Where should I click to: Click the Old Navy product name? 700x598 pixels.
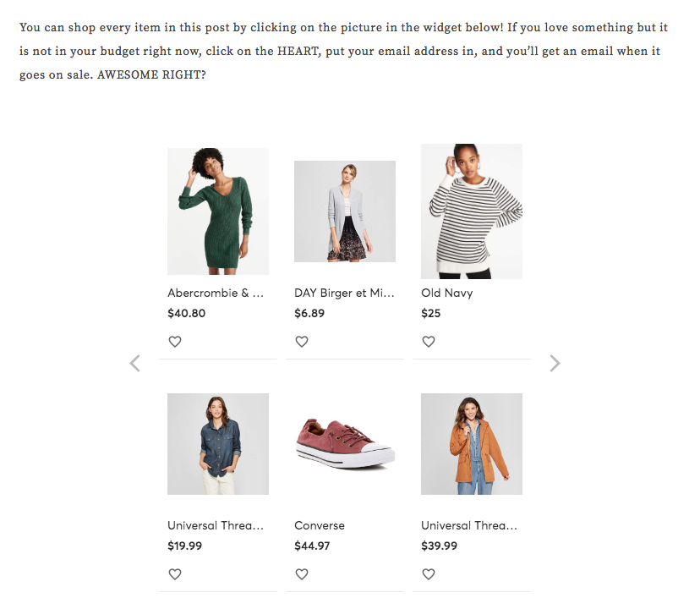[447, 294]
